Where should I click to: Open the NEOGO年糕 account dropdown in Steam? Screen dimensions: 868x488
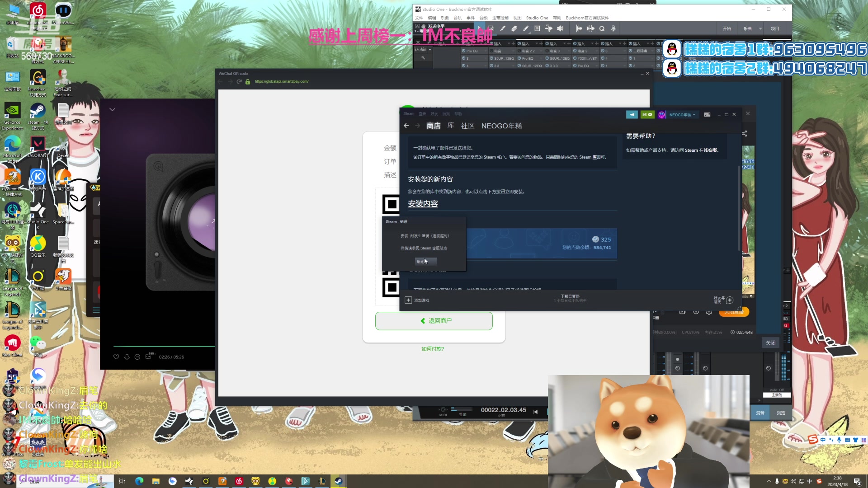point(682,115)
